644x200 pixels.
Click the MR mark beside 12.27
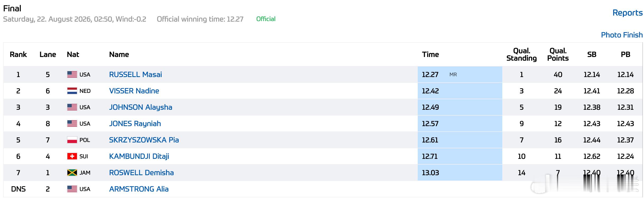[453, 75]
